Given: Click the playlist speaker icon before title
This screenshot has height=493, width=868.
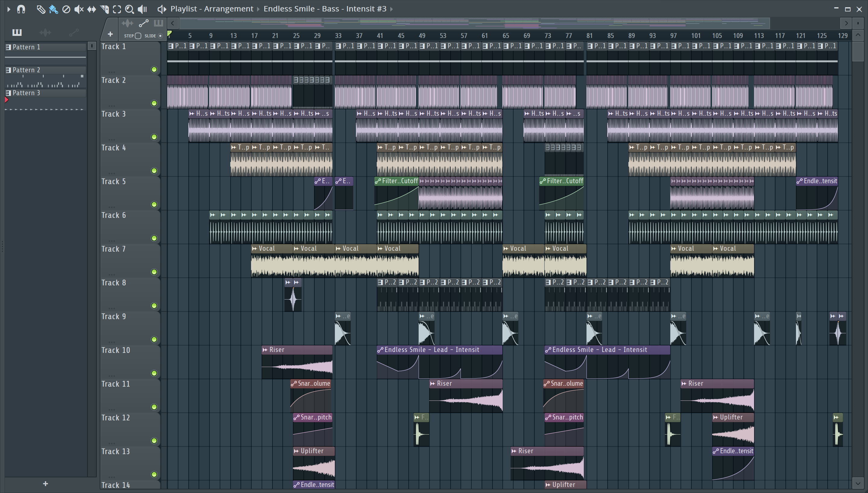Looking at the screenshot, I should coord(162,9).
